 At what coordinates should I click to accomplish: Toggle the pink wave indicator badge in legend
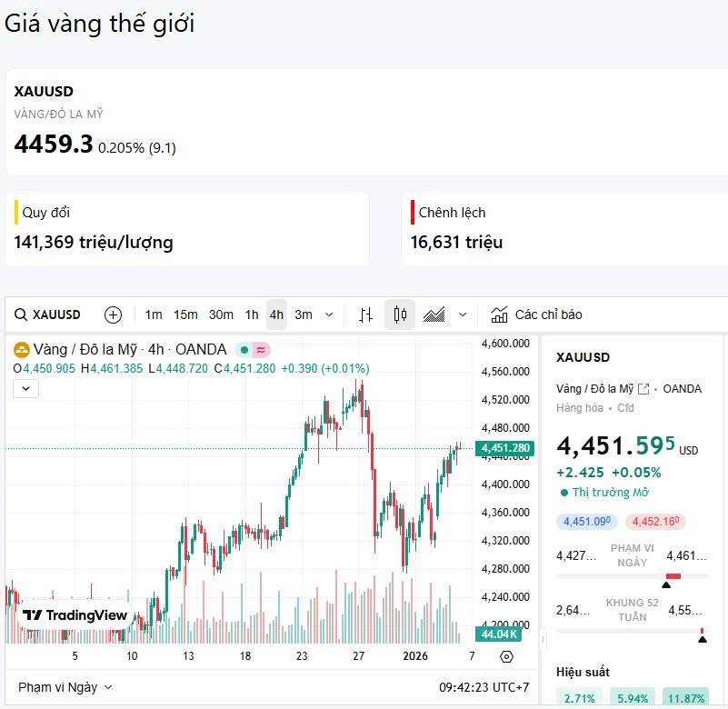(x=261, y=349)
